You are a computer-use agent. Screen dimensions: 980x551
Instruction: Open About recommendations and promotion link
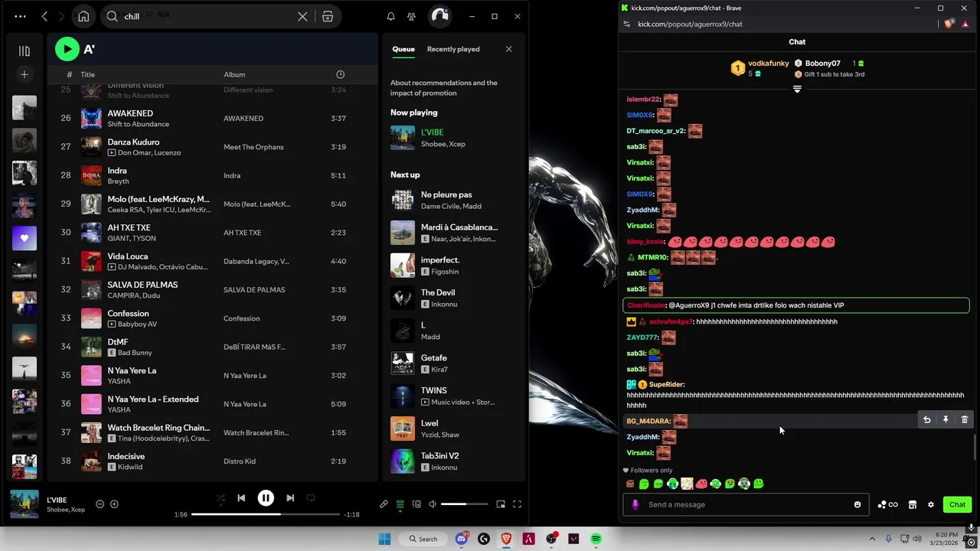[444, 88]
